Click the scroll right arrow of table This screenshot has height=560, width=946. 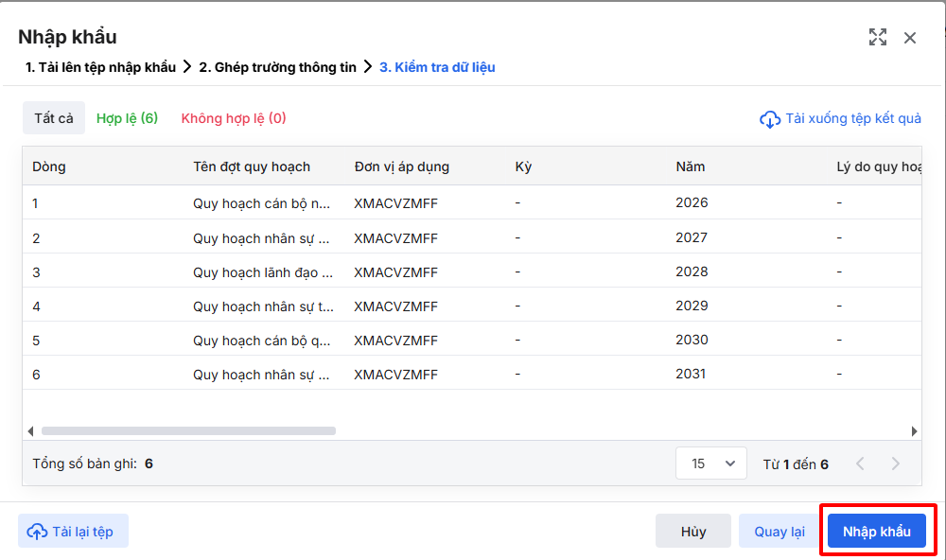(914, 431)
